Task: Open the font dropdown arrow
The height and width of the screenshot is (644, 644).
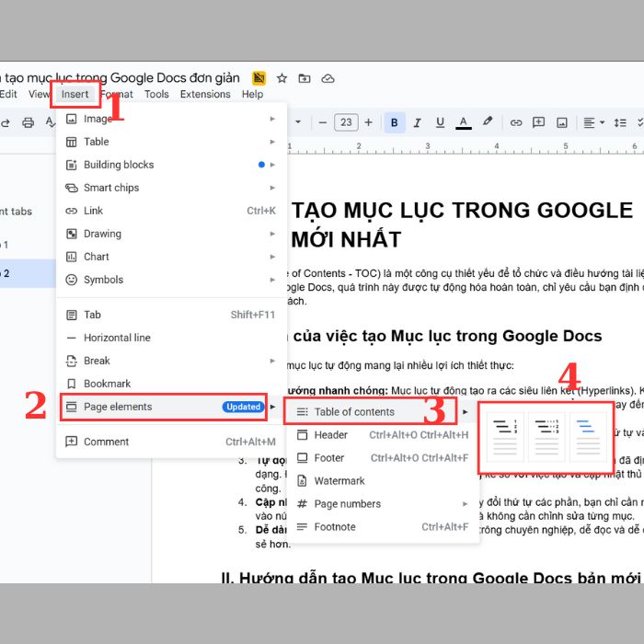Action: [298, 121]
